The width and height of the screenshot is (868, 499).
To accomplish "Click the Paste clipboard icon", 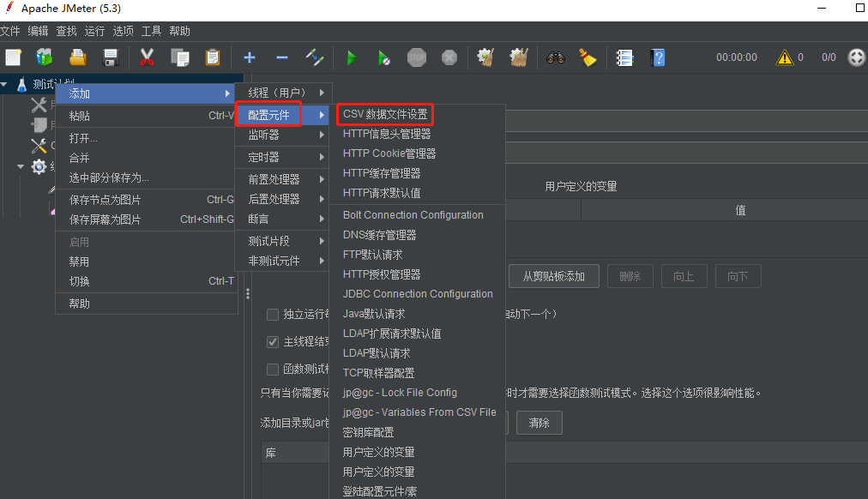I will (x=213, y=57).
